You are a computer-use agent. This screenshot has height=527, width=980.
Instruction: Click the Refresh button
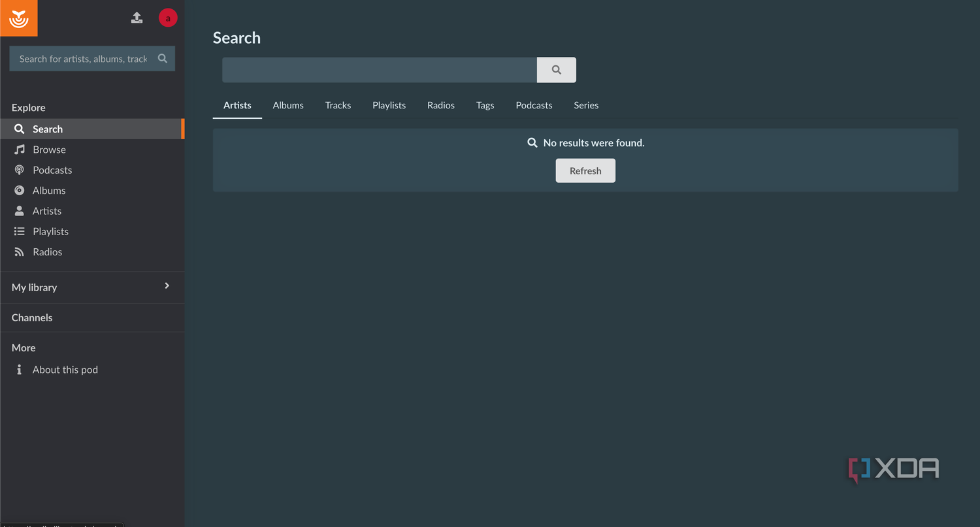pos(585,171)
